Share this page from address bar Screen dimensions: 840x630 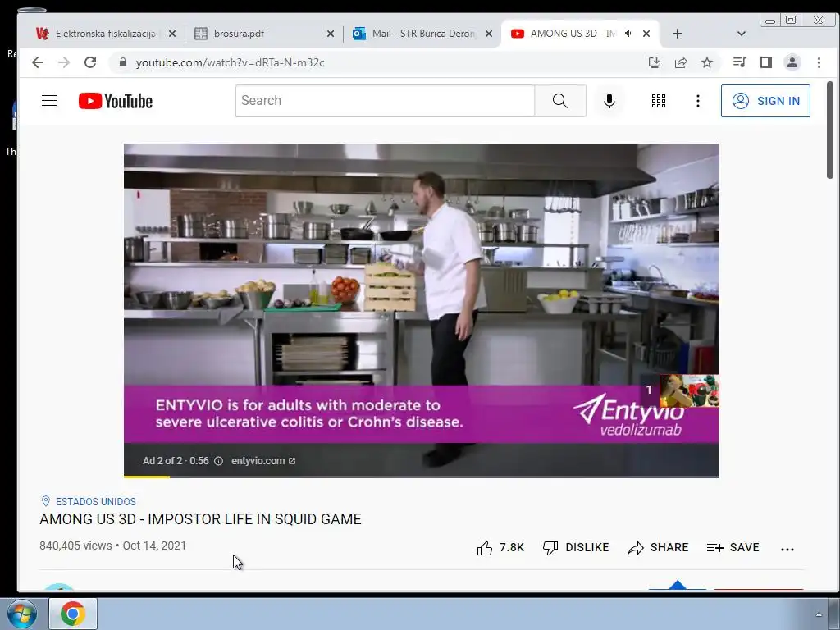[x=680, y=62]
